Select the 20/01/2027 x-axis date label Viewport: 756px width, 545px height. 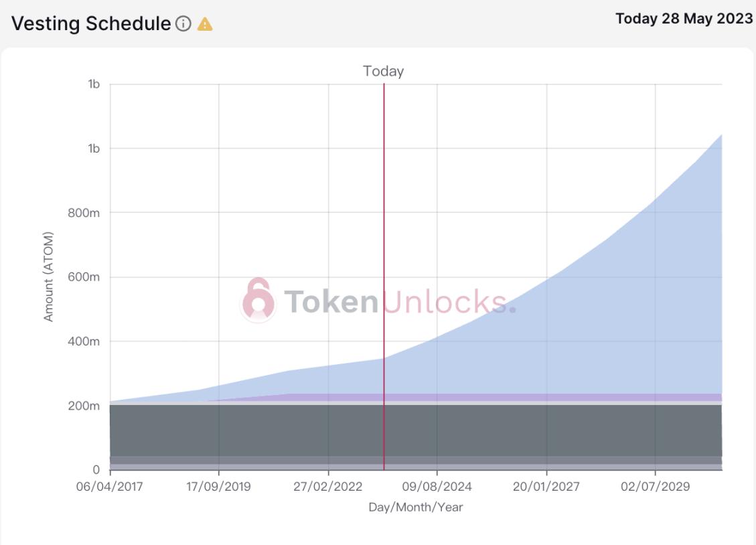pos(546,487)
